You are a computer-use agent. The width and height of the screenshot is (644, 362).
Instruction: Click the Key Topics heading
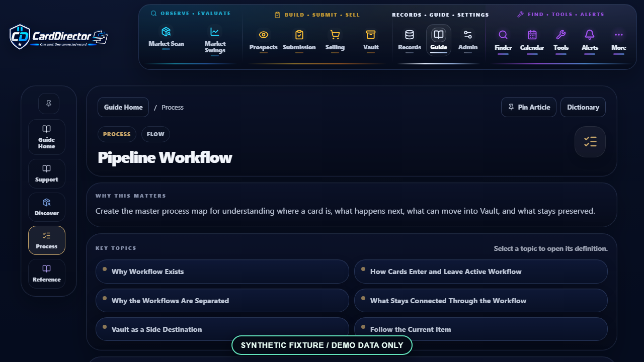[116, 248]
